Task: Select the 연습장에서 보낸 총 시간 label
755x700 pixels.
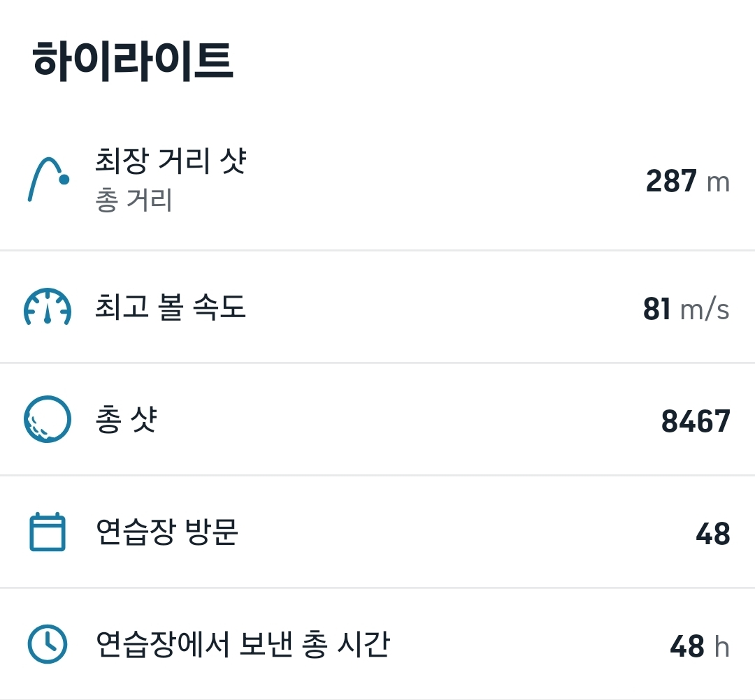Action: 242,645
